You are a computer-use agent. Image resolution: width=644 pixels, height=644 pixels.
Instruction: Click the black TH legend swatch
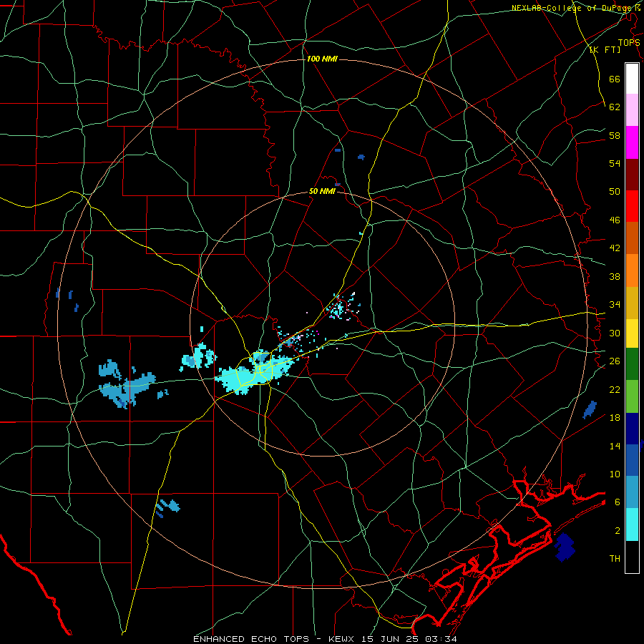(632, 557)
